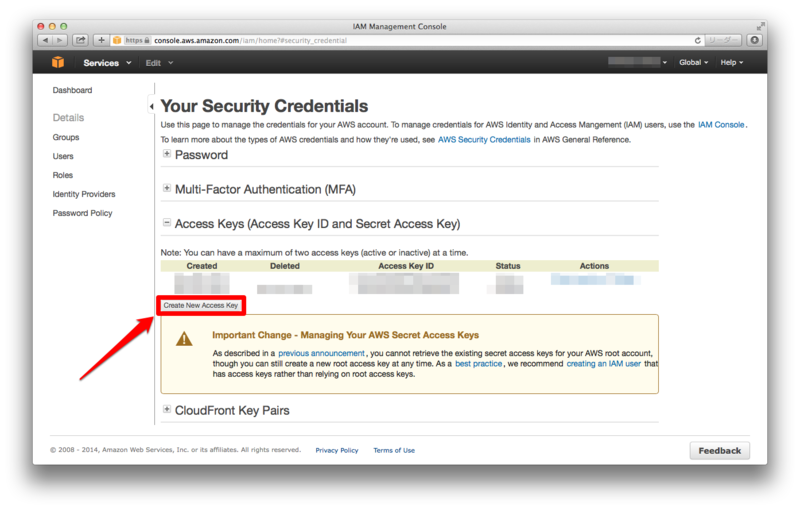
Task: Click the Access Key ID column header
Action: [x=406, y=266]
